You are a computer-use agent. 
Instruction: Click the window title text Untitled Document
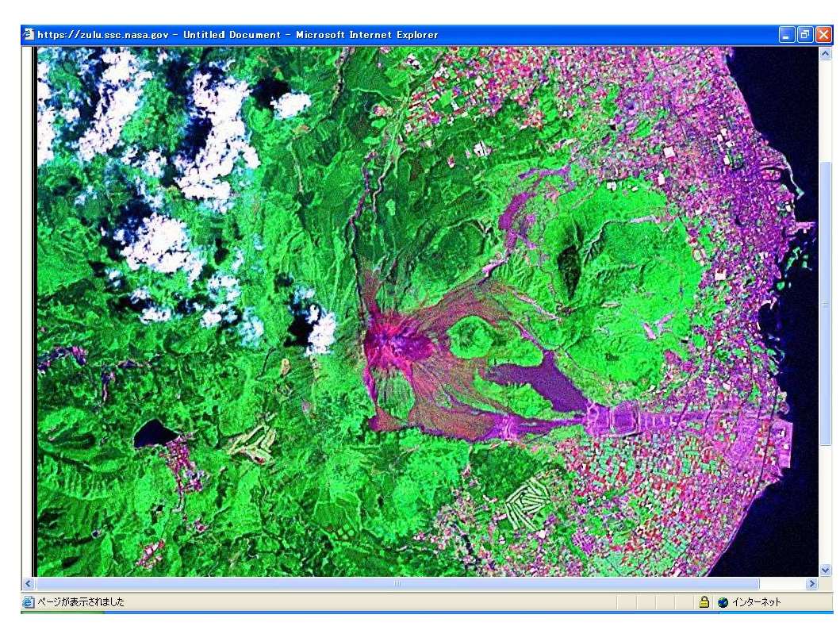tap(232, 35)
